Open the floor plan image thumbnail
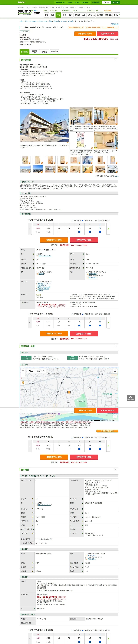 81,141
